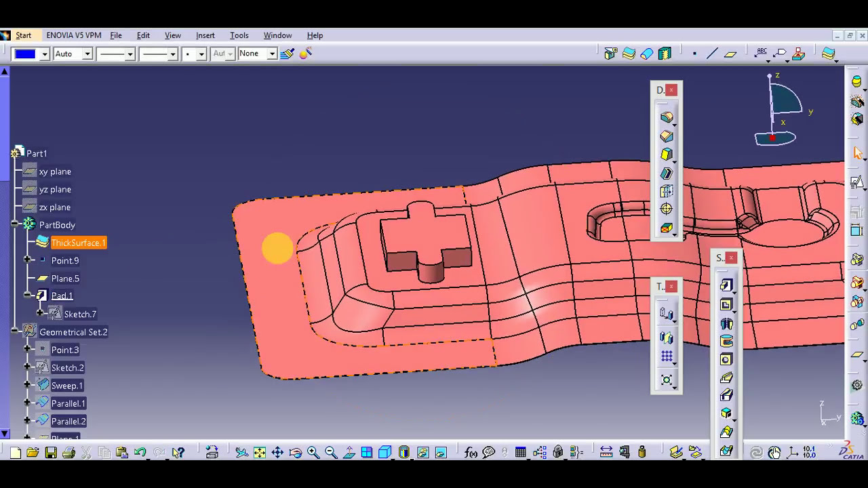Toggle the Swap Visible Space icon
Screen dimensions: 868x488
[x=441, y=453]
